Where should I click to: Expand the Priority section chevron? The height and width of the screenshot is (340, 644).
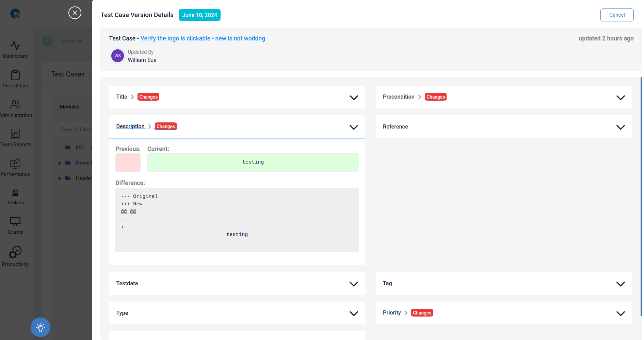click(621, 313)
